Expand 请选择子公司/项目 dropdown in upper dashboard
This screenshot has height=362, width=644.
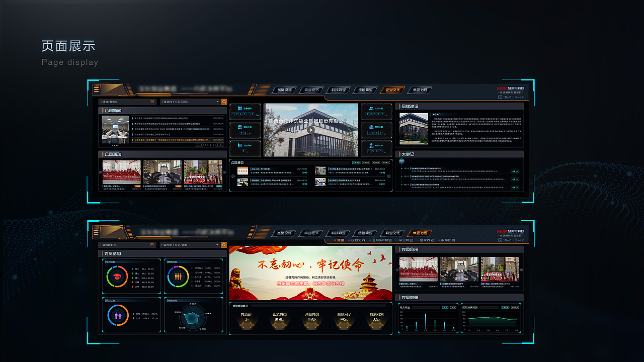pos(190,102)
